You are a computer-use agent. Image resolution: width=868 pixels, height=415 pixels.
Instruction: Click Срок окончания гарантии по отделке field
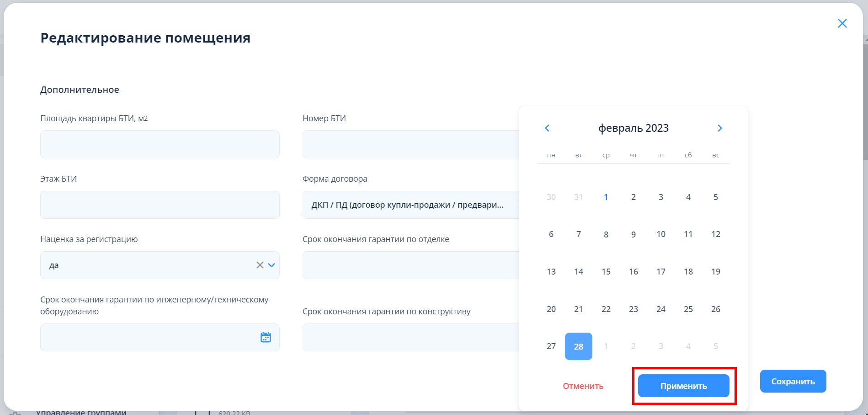click(410, 265)
